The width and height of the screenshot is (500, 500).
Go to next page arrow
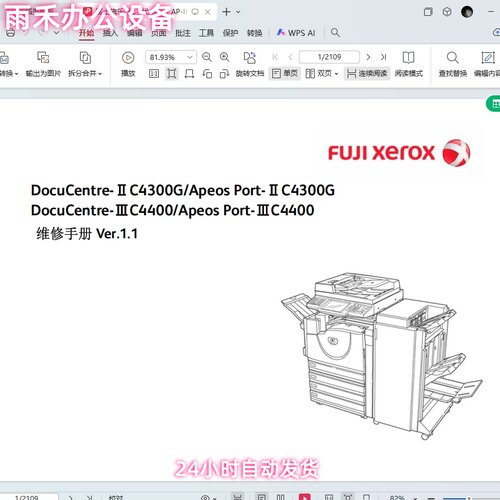click(x=368, y=57)
